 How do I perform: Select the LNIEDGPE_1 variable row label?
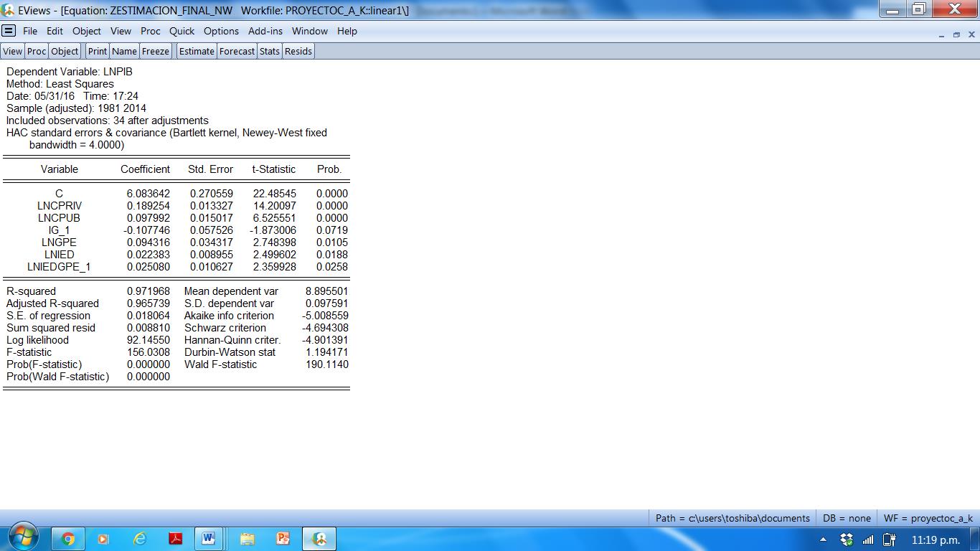click(x=59, y=267)
